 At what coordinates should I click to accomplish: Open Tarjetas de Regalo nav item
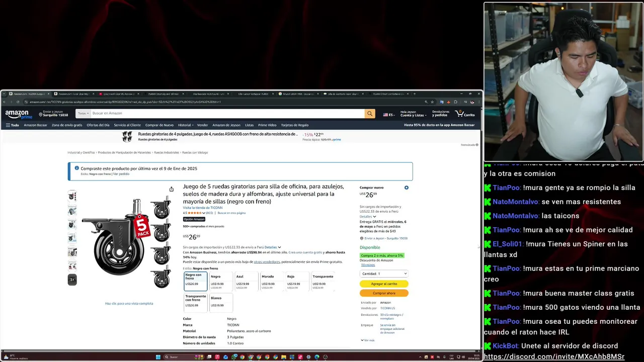(x=295, y=125)
